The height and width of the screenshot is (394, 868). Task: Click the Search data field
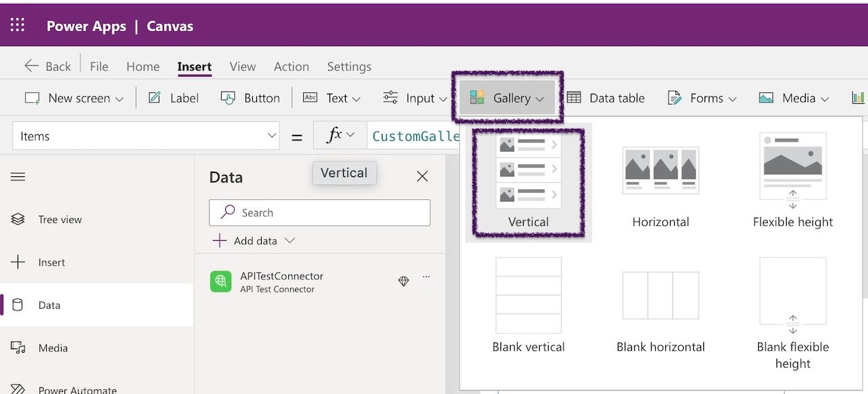point(319,213)
